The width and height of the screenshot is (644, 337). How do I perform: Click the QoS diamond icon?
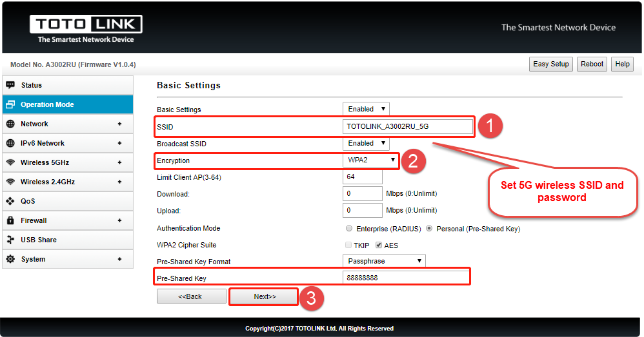point(10,201)
